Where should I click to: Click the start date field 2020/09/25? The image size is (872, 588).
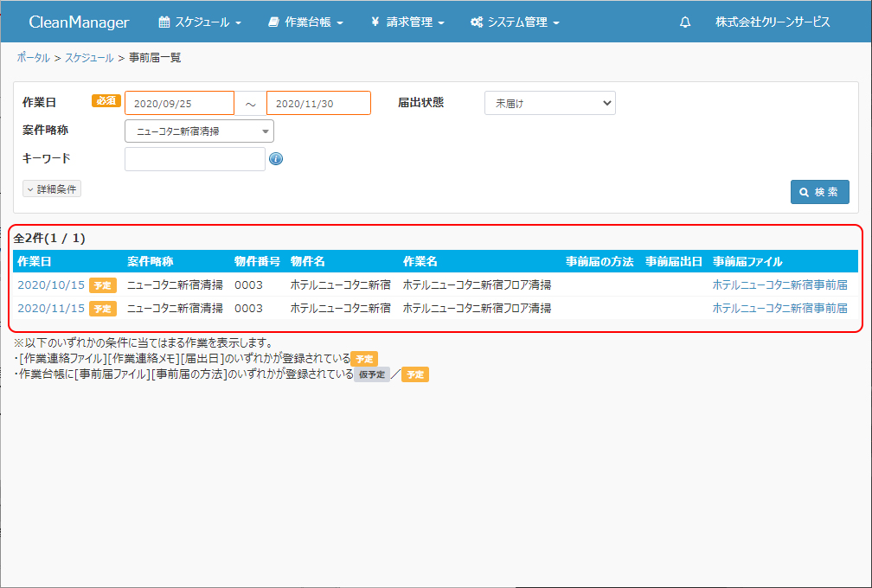tap(179, 103)
